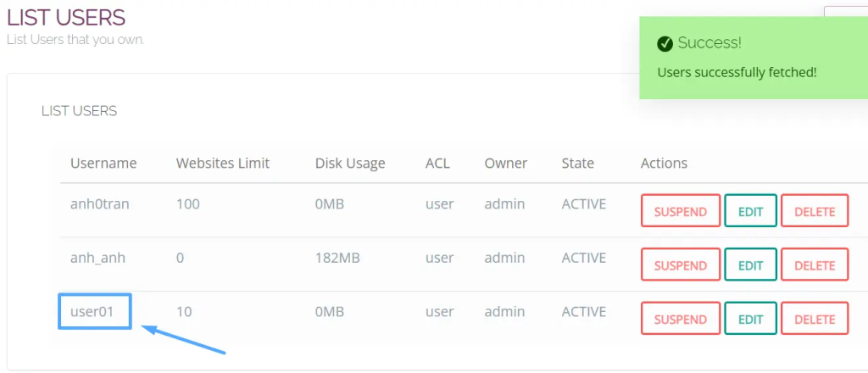Screen dimensions: 868x373
Task: Suspend the anh0tran user
Action: (x=681, y=211)
